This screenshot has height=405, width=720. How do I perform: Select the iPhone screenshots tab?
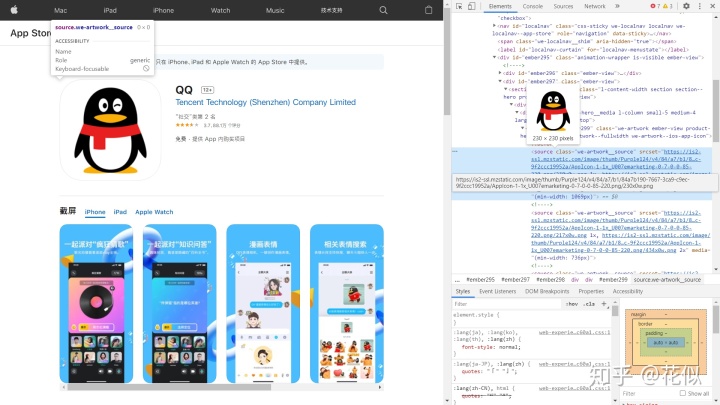click(x=95, y=212)
